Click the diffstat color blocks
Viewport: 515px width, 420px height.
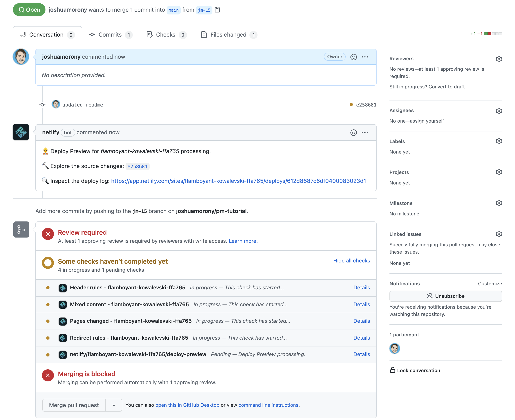click(493, 34)
